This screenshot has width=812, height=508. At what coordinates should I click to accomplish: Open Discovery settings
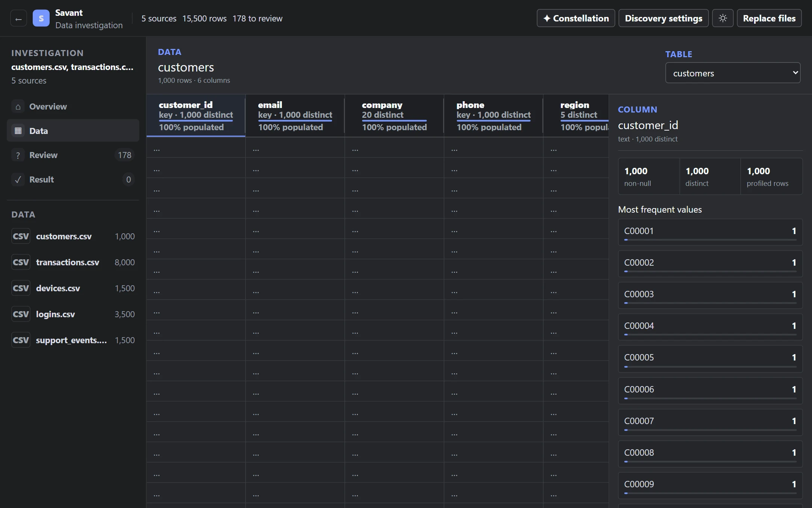[x=664, y=18]
